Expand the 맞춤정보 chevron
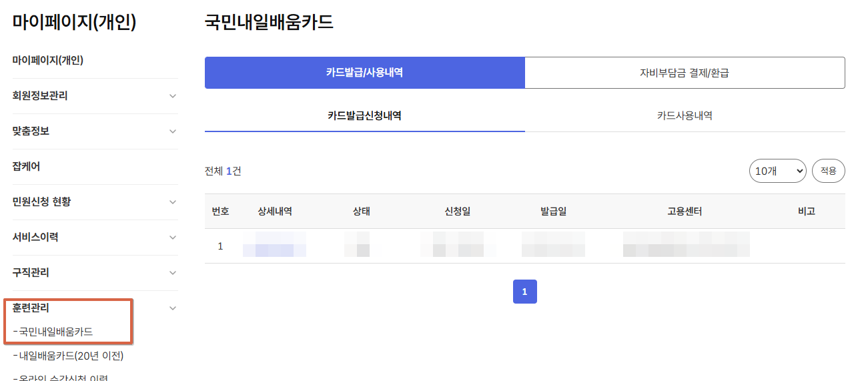Image resolution: width=868 pixels, height=381 pixels. 173,131
